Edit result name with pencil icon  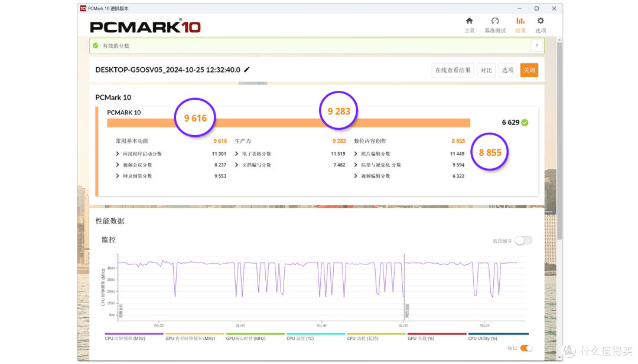coord(246,70)
